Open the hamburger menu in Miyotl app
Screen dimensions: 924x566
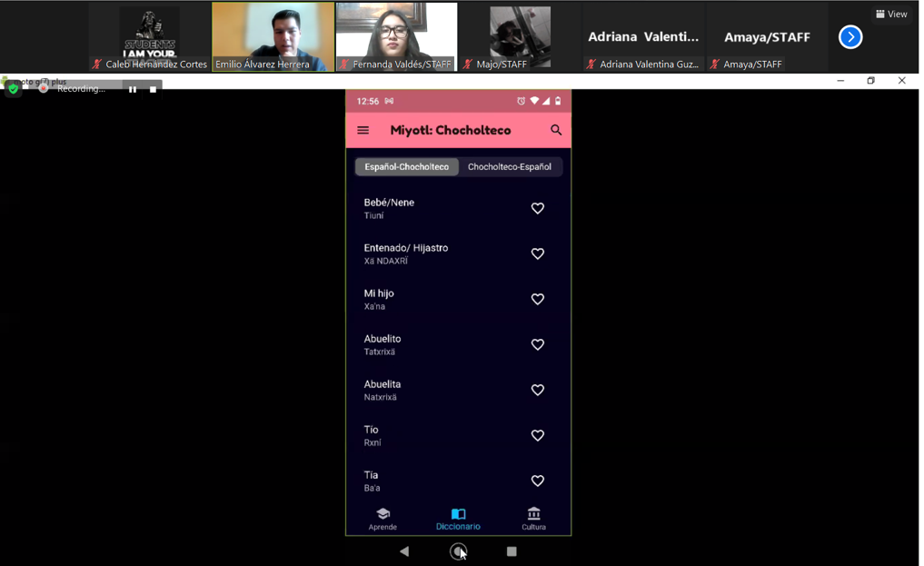(x=363, y=131)
